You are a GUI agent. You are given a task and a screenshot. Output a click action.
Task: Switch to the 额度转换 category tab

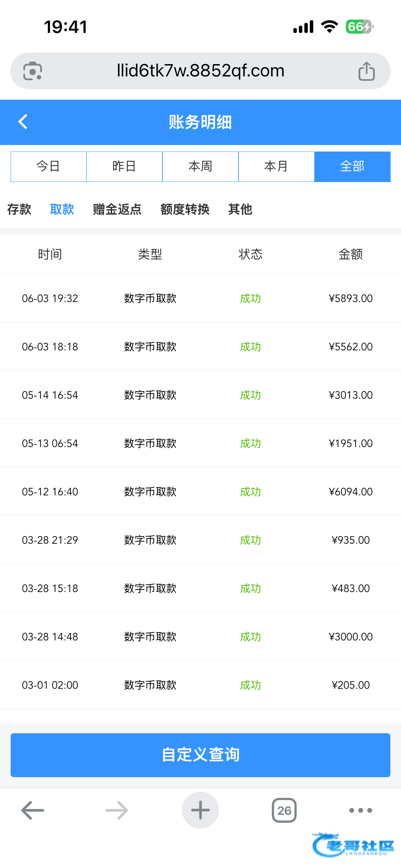pyautogui.click(x=185, y=209)
